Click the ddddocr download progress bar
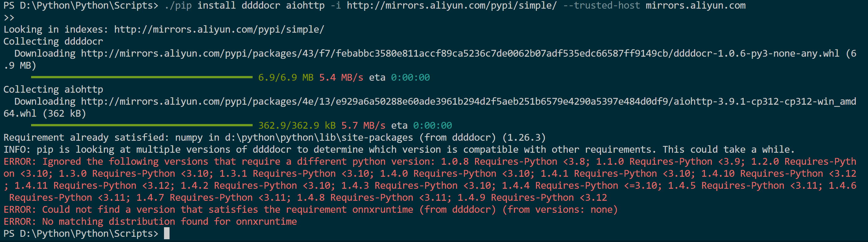 142,78
